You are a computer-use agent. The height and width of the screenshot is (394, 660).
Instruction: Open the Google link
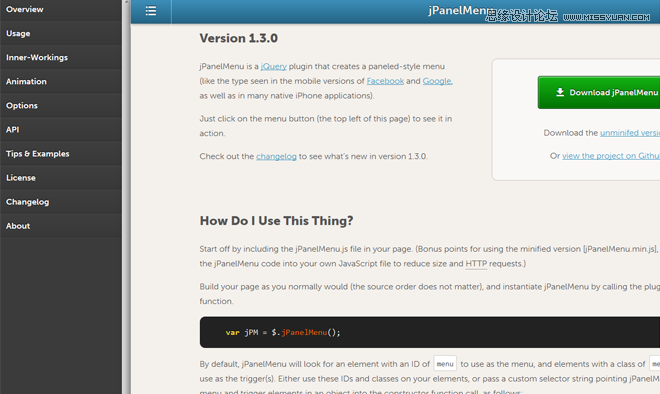437,81
